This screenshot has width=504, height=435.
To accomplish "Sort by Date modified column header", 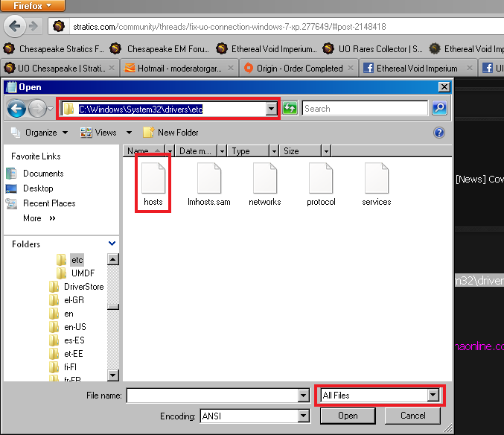I will click(x=197, y=150).
